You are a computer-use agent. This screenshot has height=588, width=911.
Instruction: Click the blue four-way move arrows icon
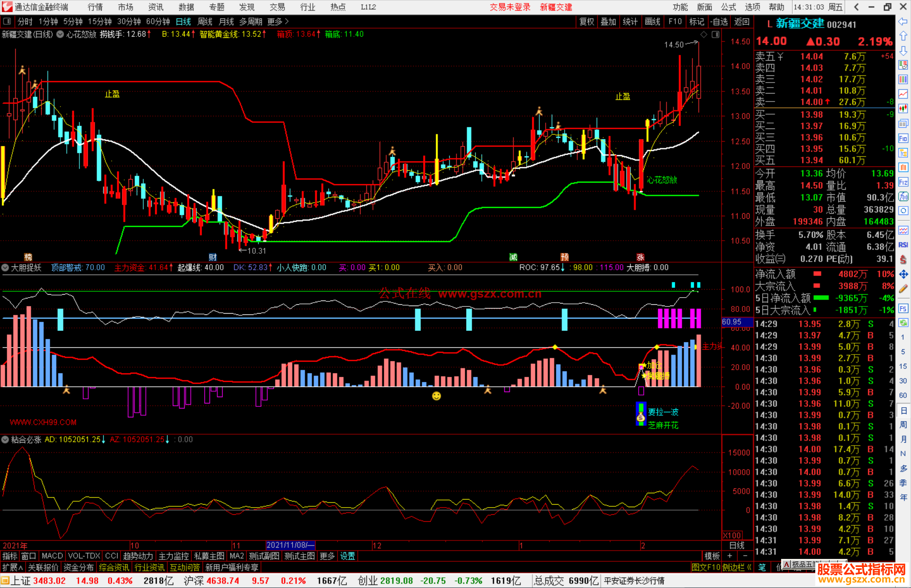[903, 274]
